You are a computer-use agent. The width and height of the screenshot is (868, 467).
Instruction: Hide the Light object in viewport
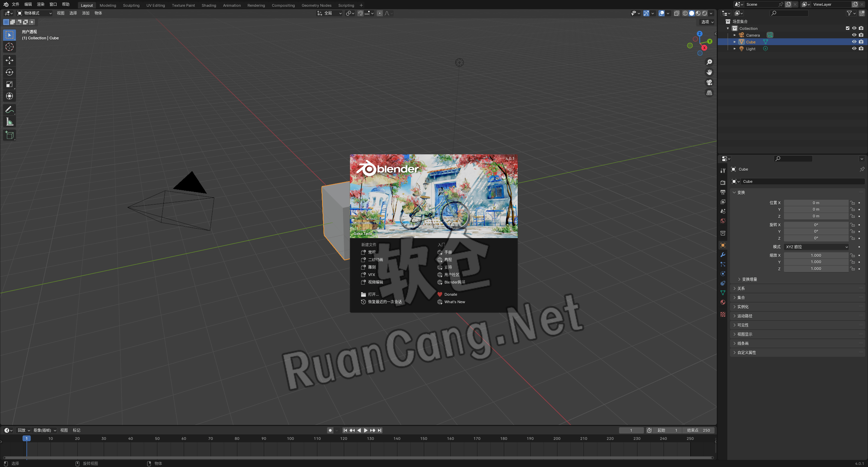[x=854, y=48]
